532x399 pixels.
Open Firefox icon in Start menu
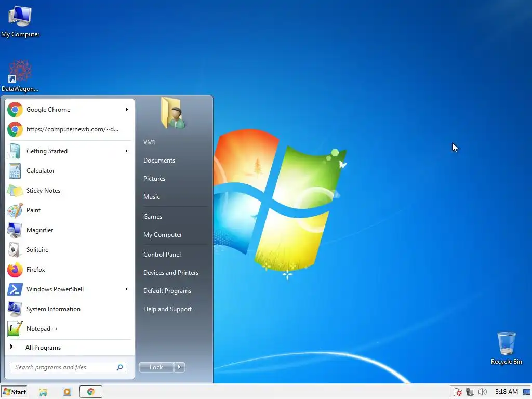pyautogui.click(x=15, y=270)
